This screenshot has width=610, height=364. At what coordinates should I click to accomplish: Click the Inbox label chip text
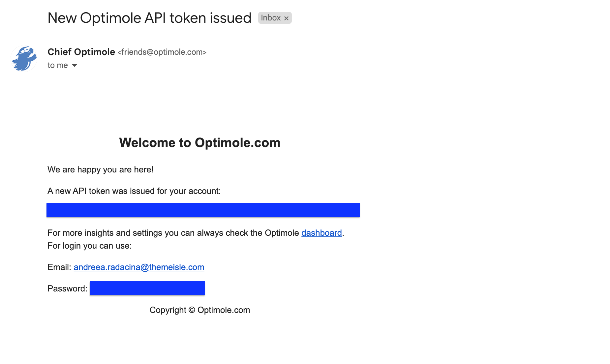click(270, 18)
